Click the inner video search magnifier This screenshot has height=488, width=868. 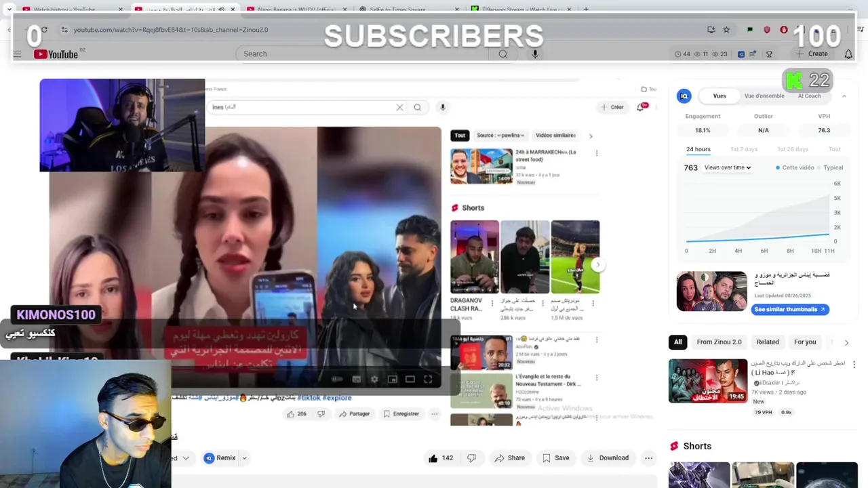[417, 107]
